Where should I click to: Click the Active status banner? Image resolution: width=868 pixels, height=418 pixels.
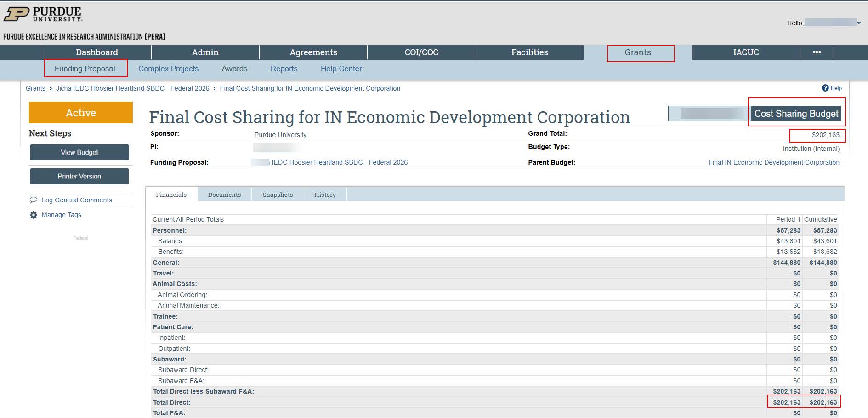tap(81, 113)
